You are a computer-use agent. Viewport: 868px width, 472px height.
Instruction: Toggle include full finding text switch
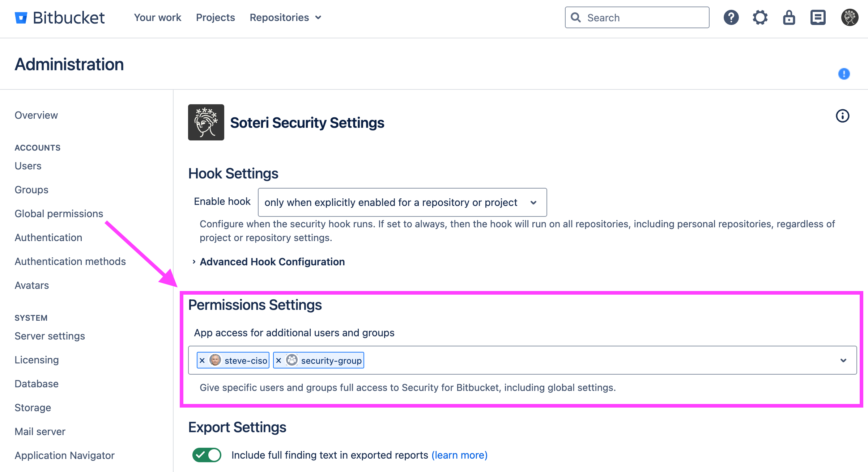(207, 455)
